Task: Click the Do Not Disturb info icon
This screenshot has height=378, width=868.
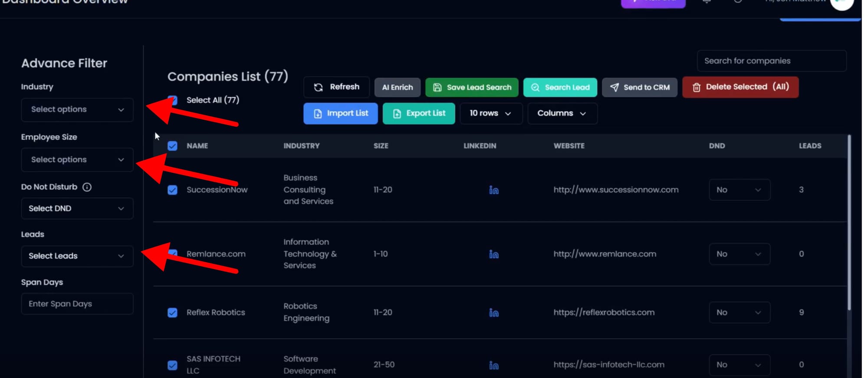Action: coord(87,187)
